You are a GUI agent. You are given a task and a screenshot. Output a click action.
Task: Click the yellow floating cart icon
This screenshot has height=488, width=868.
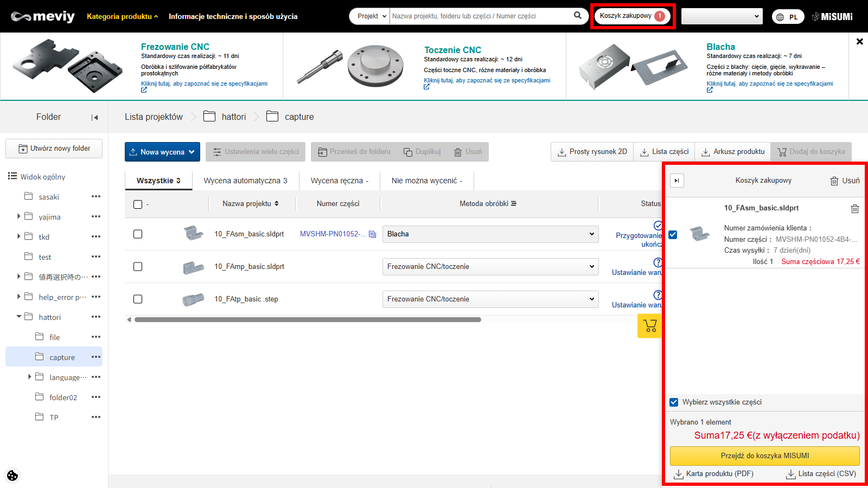[649, 326]
